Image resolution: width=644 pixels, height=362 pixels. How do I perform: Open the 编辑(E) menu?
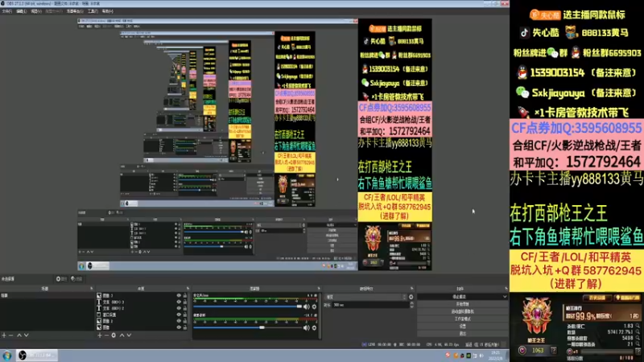pos(22,11)
